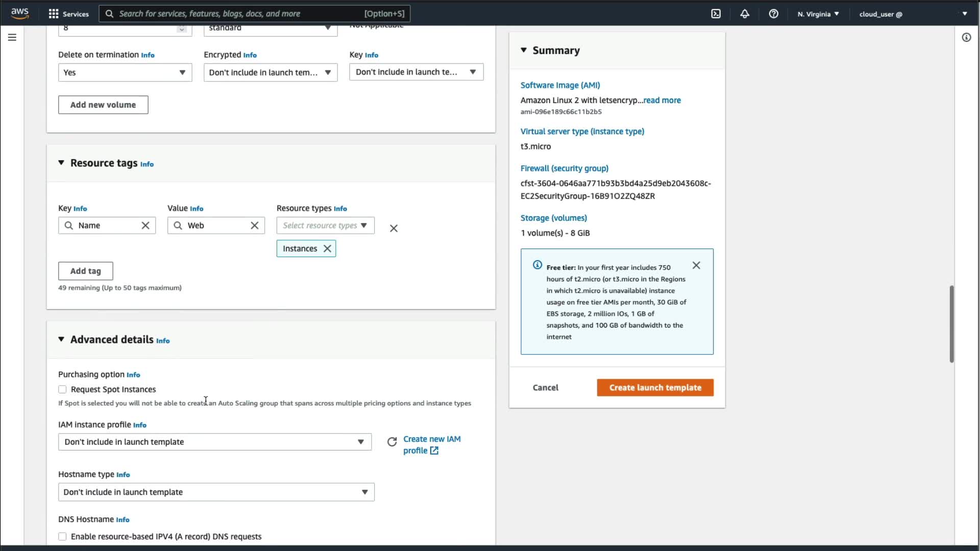Image resolution: width=980 pixels, height=551 pixels.
Task: Enable Request Spot Instances checkbox
Action: pyautogui.click(x=62, y=389)
